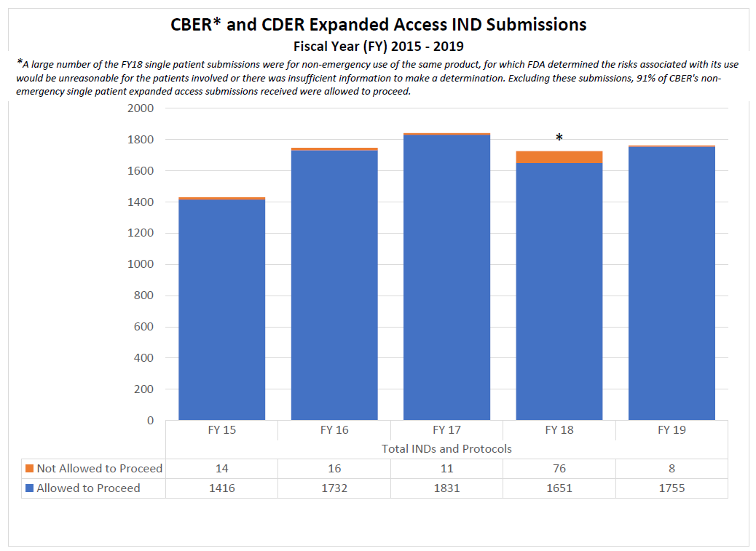
Task: Click the value 1755 in the table
Action: pyautogui.click(x=672, y=488)
